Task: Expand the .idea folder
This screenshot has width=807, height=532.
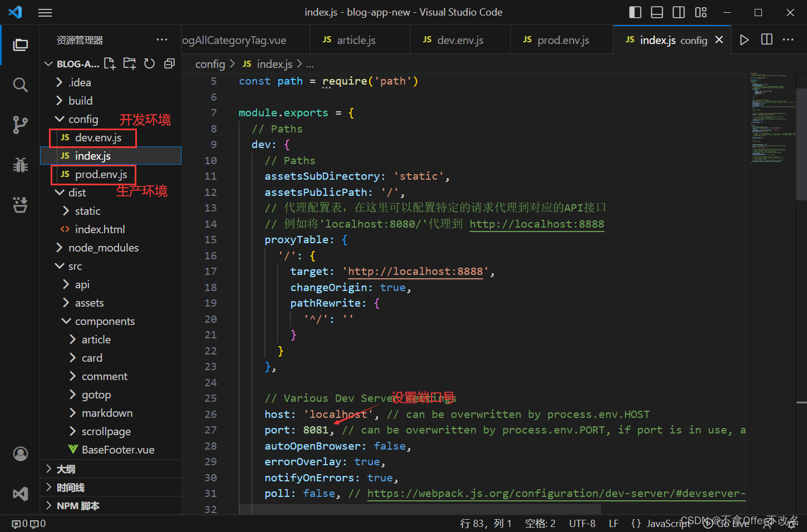Action: pos(111,82)
